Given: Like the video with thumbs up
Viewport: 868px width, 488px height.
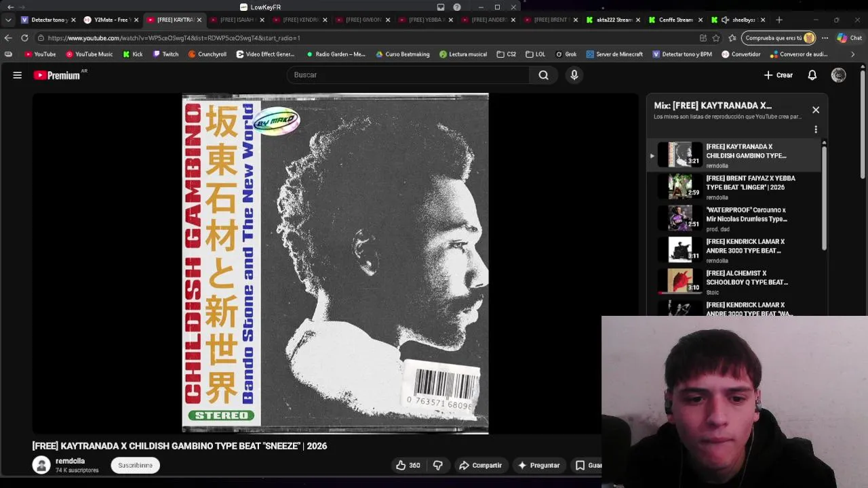Looking at the screenshot, I should 408,466.
